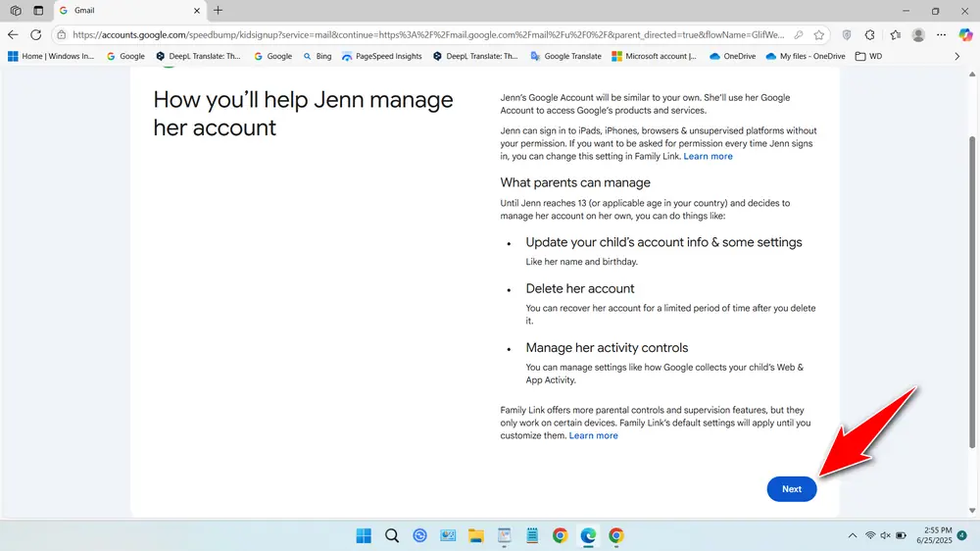980x551 pixels.
Task: Open the Bing bookmark
Action: 318,56
